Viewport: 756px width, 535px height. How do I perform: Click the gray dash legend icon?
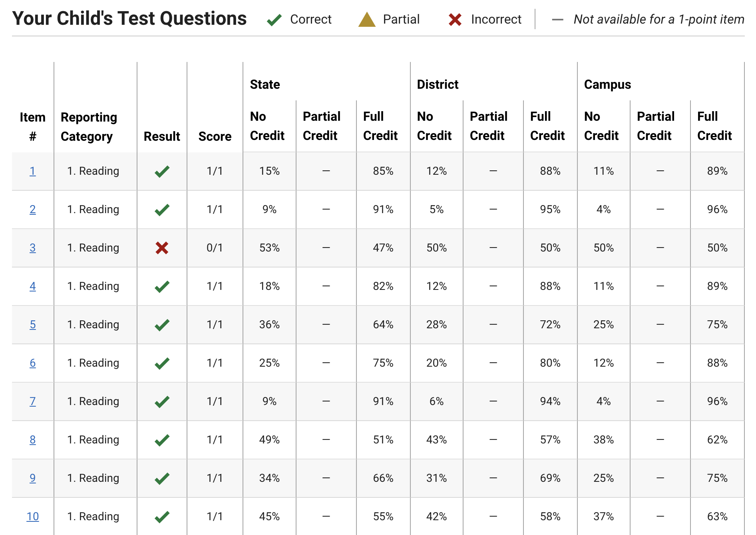(x=557, y=20)
